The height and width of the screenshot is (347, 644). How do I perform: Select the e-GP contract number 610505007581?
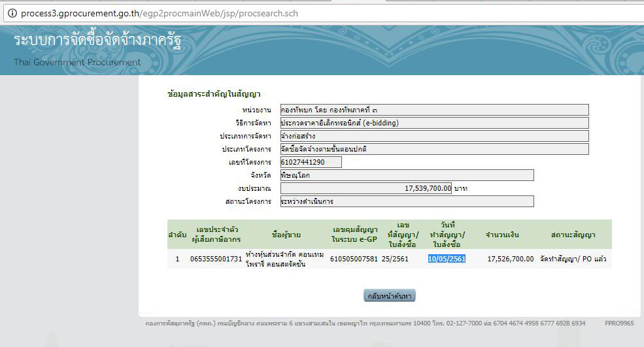coord(354,259)
